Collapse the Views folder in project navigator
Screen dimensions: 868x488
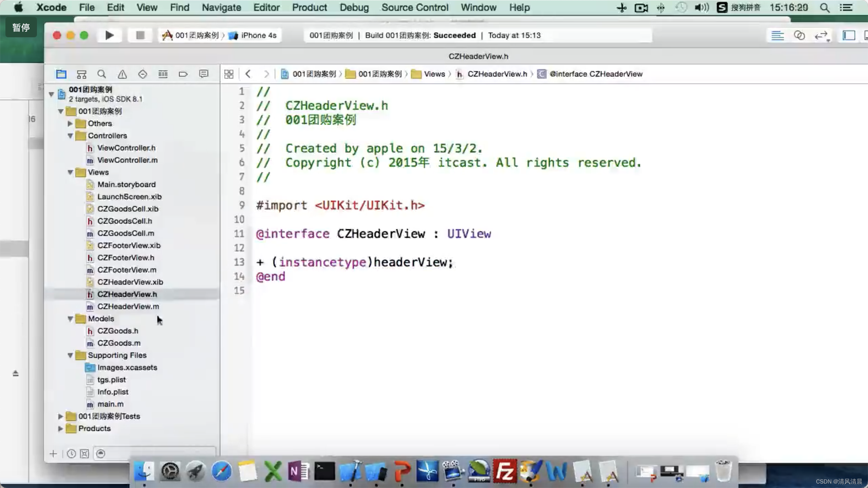pos(70,171)
